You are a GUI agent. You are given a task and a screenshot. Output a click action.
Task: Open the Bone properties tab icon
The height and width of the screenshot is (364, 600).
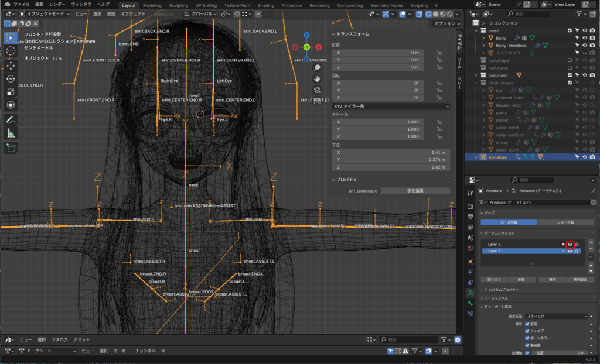pos(470,303)
